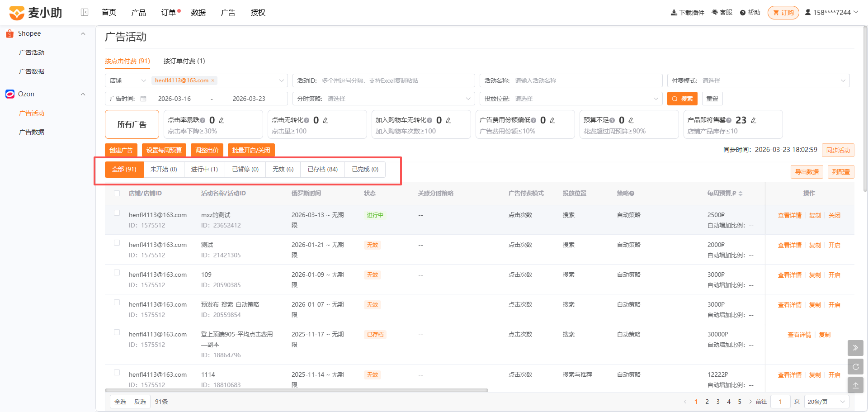
Task: Select the 无效 (6) status tab
Action: pyautogui.click(x=283, y=169)
